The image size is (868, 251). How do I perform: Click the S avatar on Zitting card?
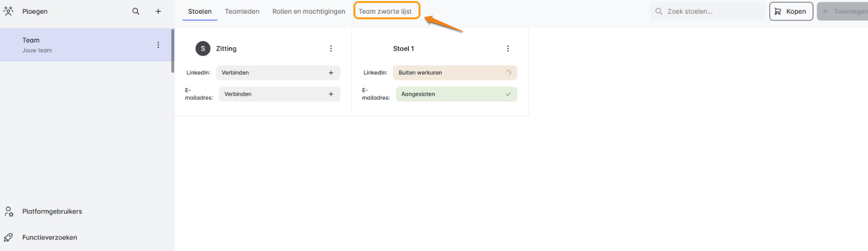point(203,48)
